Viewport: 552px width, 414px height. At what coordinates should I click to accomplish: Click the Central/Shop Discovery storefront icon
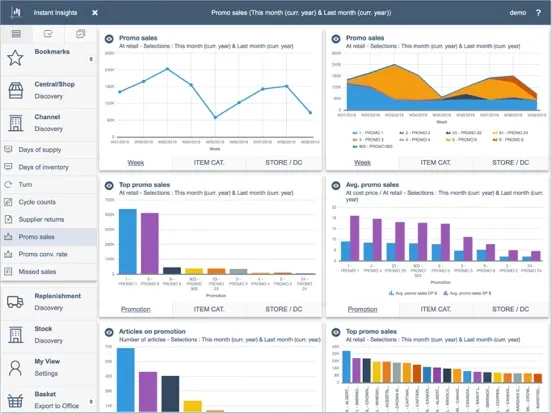pos(15,90)
